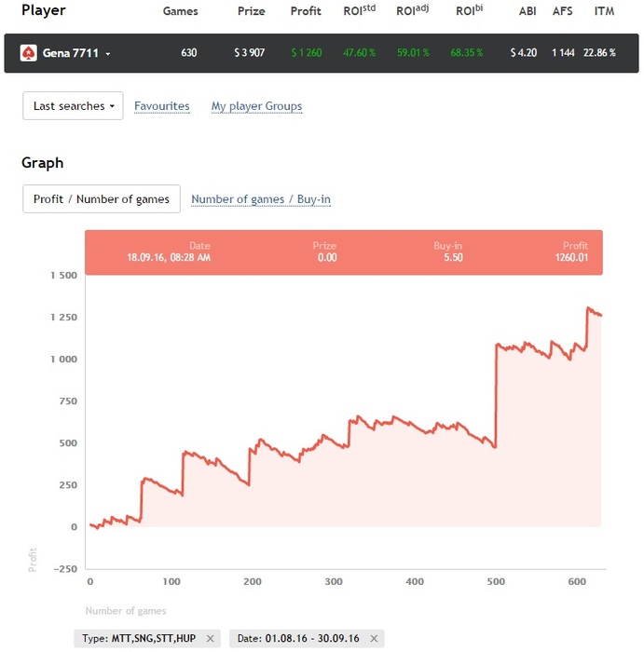Open the Last searches dropdown
Image resolution: width=644 pixels, height=652 pixels.
coord(73,106)
